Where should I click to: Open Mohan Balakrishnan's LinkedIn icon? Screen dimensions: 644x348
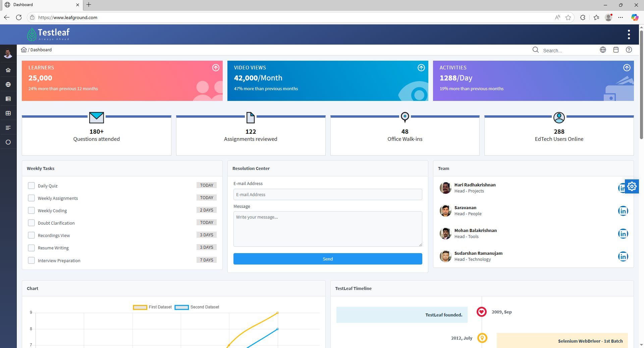pos(623,234)
